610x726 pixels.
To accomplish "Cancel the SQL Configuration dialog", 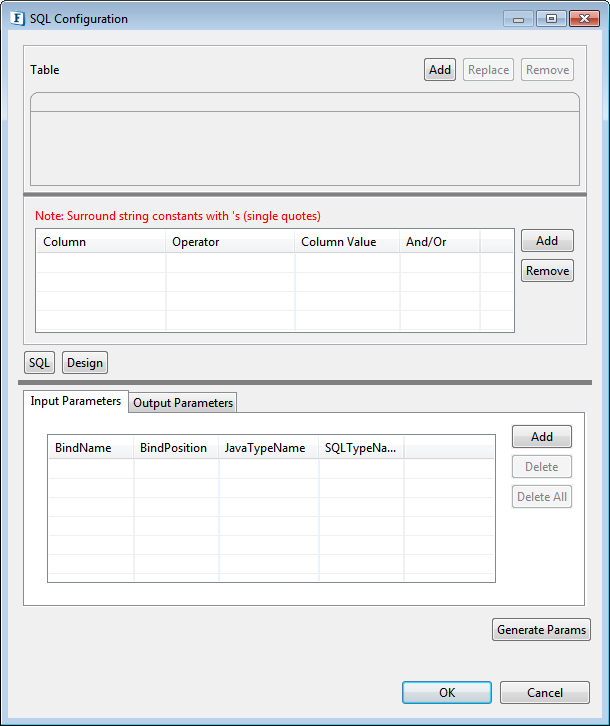I will pyautogui.click(x=545, y=692).
